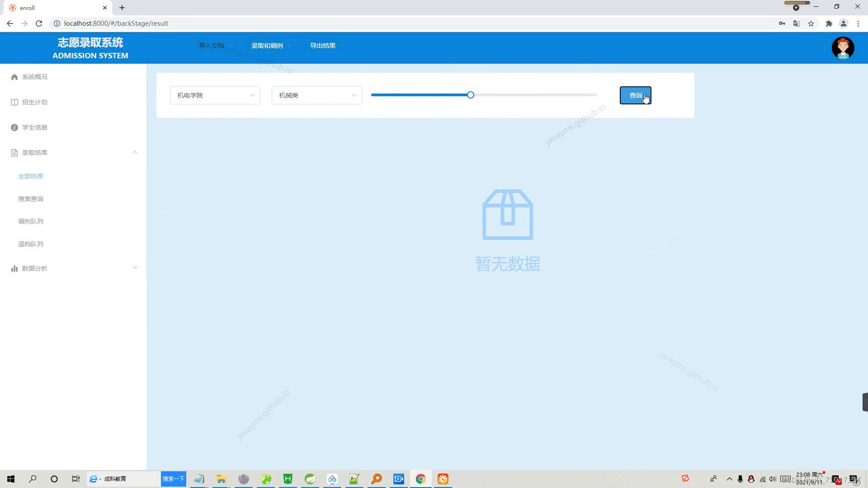The width and height of the screenshot is (868, 488).
Task: Expand the 数据分析 sidebar submenu
Action: pos(135,268)
